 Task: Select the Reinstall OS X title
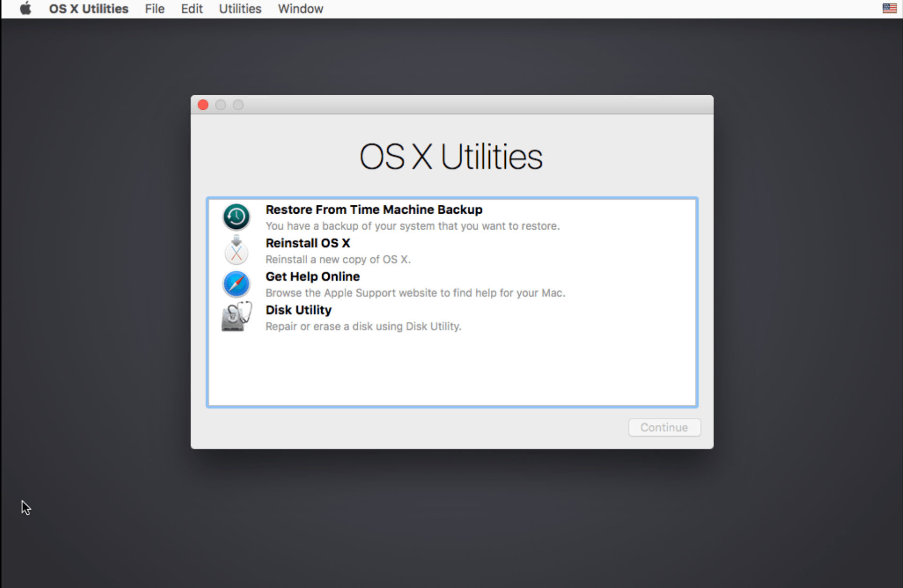pos(308,243)
